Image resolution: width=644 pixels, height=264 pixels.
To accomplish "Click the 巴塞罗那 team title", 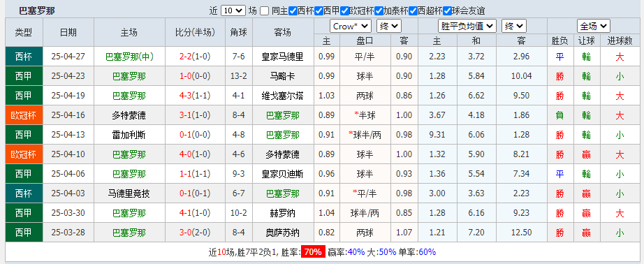I will (x=37, y=11).
